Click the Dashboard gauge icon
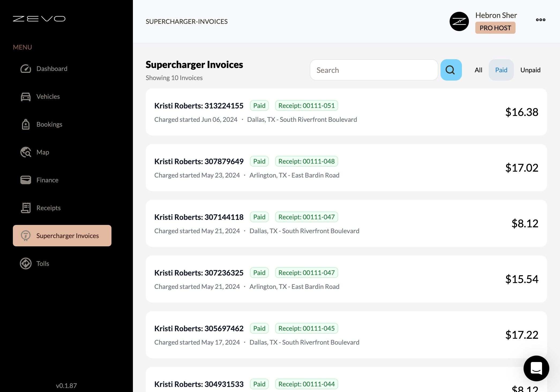Screen dimensions: 560x392 point(26,69)
